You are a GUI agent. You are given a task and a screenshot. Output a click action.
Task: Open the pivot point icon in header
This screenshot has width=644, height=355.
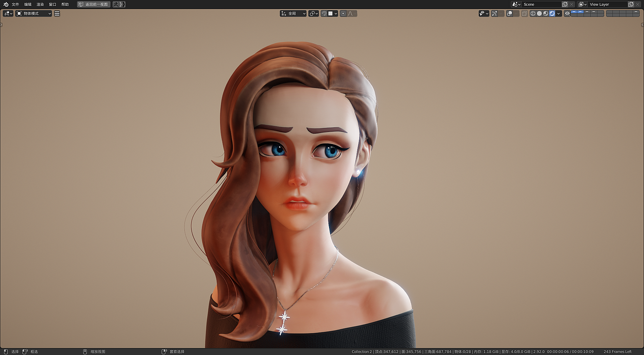pyautogui.click(x=312, y=13)
